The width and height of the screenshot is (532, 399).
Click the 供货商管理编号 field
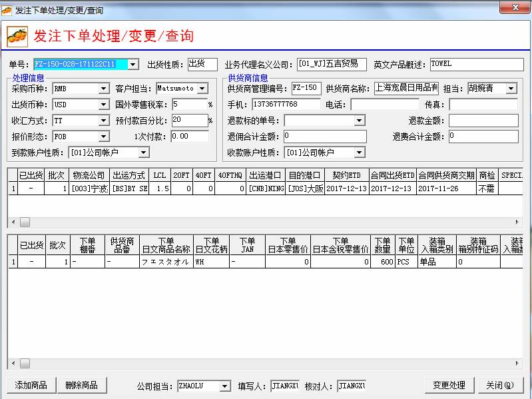click(306, 88)
